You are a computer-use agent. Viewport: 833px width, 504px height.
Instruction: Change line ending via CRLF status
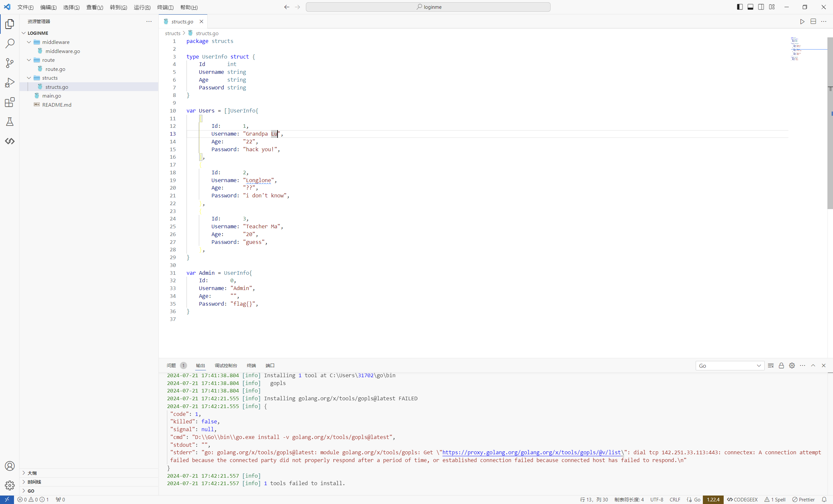coord(675,499)
